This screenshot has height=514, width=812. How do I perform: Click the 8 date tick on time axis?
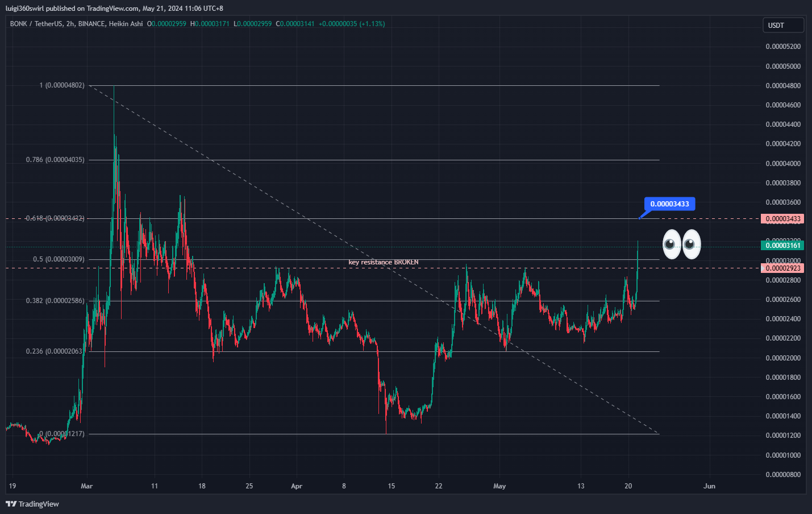pyautogui.click(x=344, y=486)
